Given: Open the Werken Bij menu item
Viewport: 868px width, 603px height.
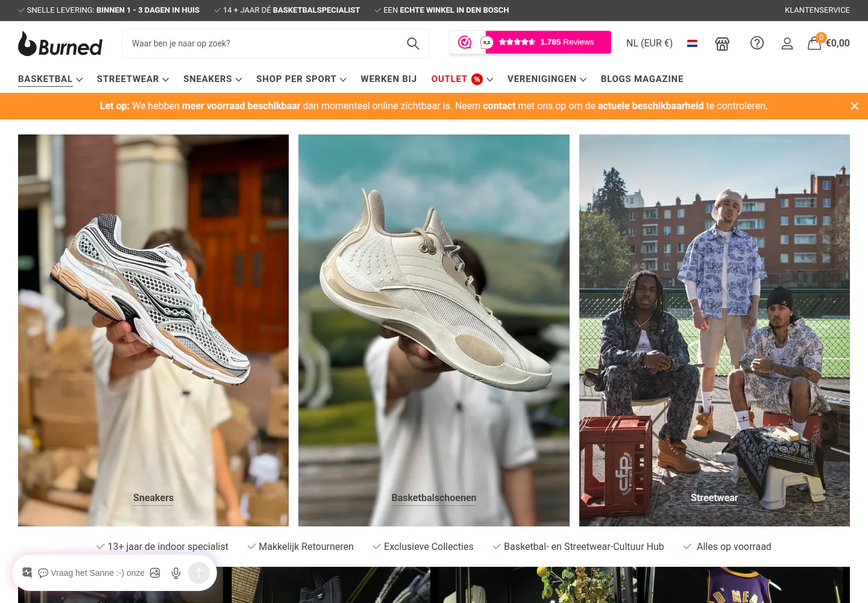Looking at the screenshot, I should pos(389,79).
